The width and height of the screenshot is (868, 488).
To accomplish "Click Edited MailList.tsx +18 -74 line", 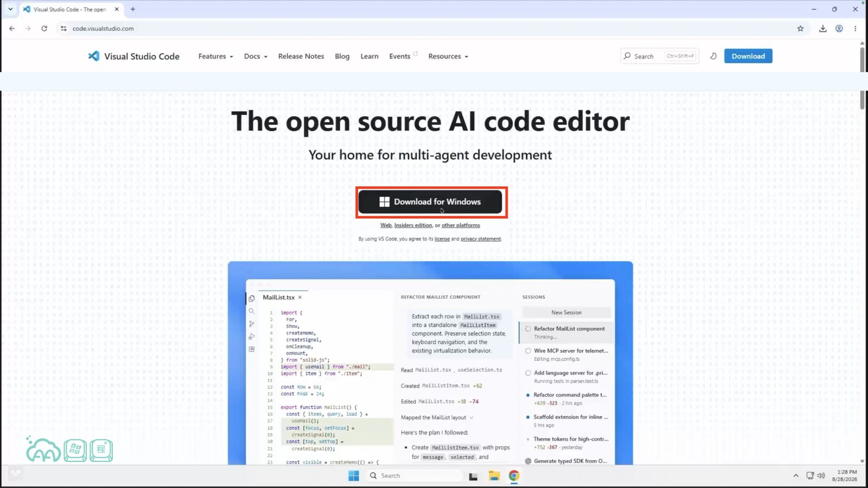I will click(440, 402).
